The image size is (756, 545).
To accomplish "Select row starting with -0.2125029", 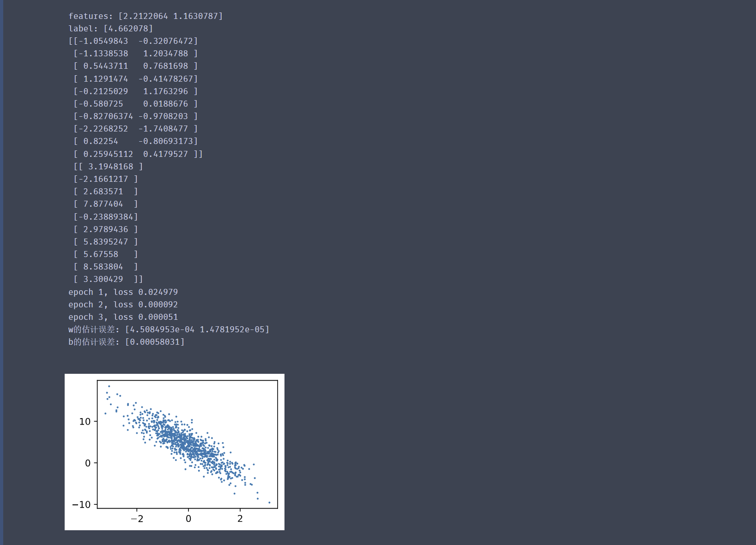I will 136,91.
